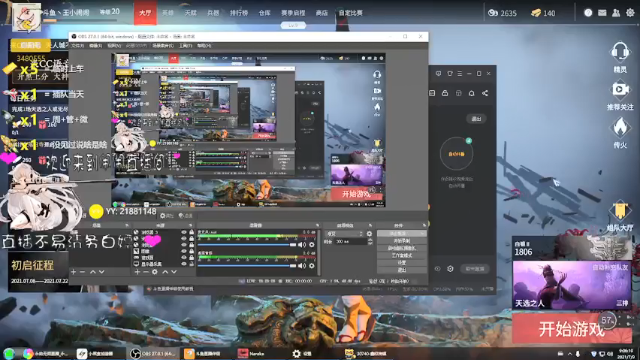640x360 pixels.
Task: Select the 大厅 tab in game menu
Action: [x=145, y=13]
